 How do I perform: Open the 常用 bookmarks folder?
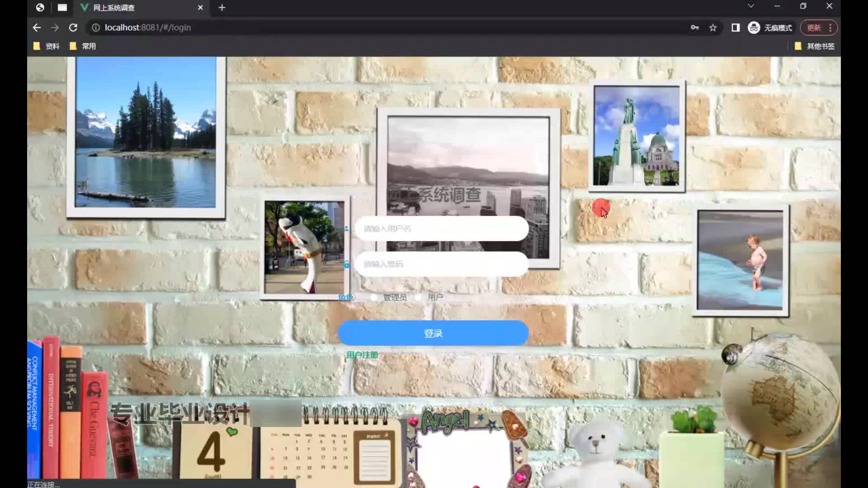(x=83, y=46)
